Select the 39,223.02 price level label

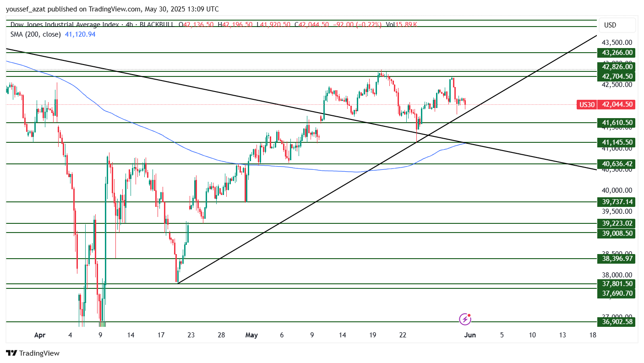coord(617,223)
